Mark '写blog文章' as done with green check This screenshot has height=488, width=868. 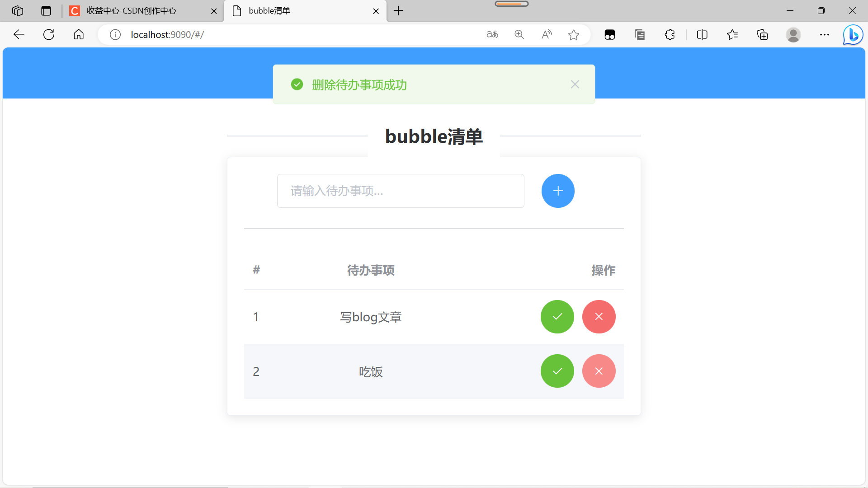point(557,317)
